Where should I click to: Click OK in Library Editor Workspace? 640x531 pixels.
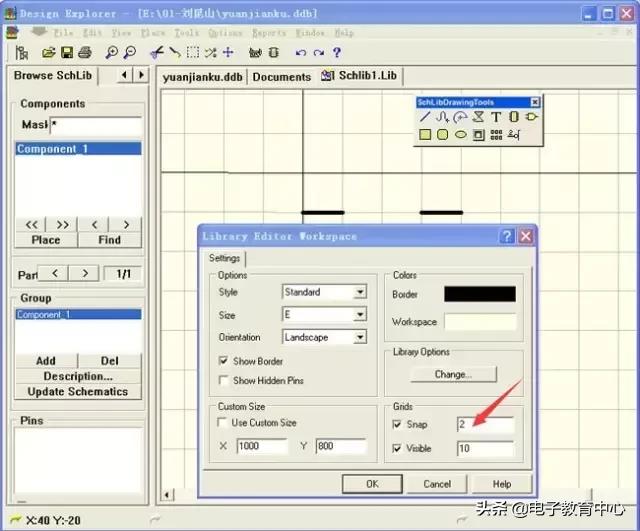pyautogui.click(x=372, y=484)
